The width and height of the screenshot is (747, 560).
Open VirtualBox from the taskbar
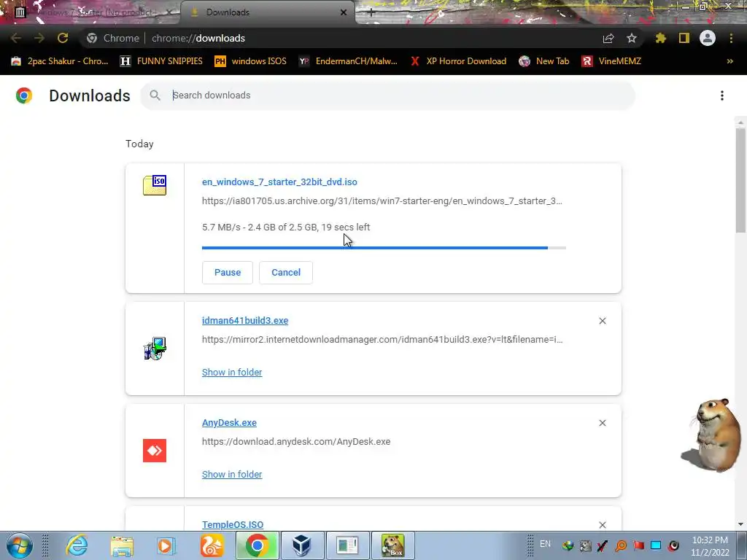(302, 545)
